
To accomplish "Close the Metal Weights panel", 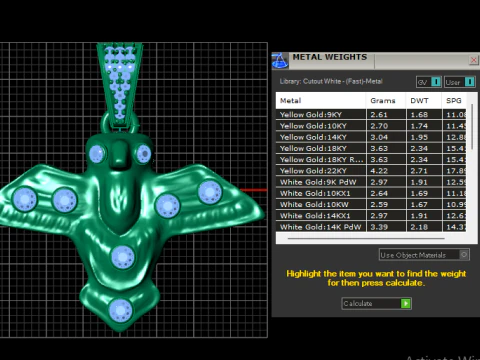I will coord(473,60).
